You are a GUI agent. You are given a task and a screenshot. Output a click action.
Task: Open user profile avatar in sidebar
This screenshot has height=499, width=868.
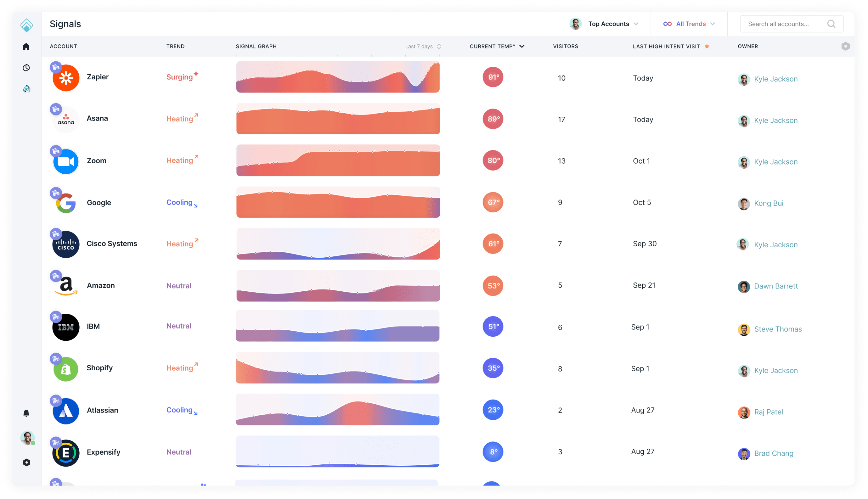point(27,438)
